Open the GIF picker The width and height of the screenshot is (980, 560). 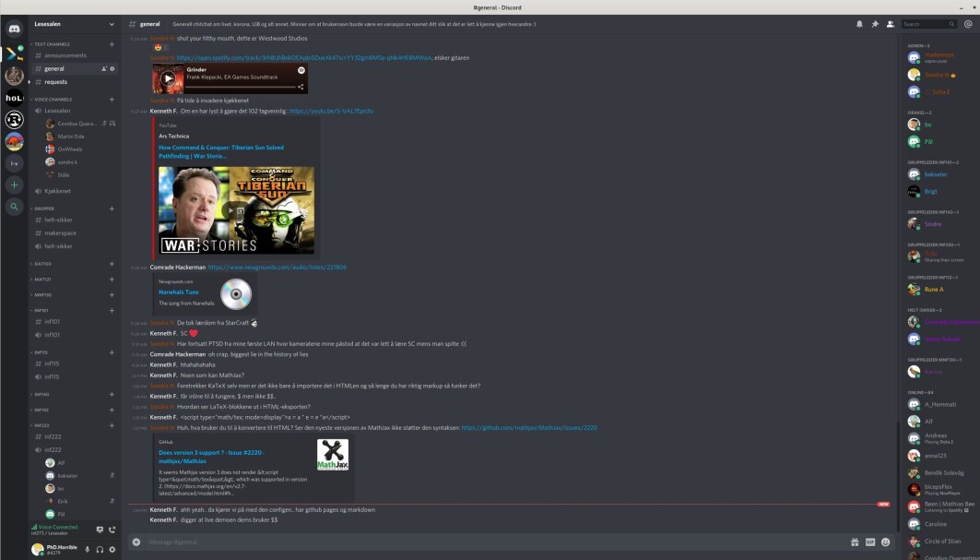point(870,542)
